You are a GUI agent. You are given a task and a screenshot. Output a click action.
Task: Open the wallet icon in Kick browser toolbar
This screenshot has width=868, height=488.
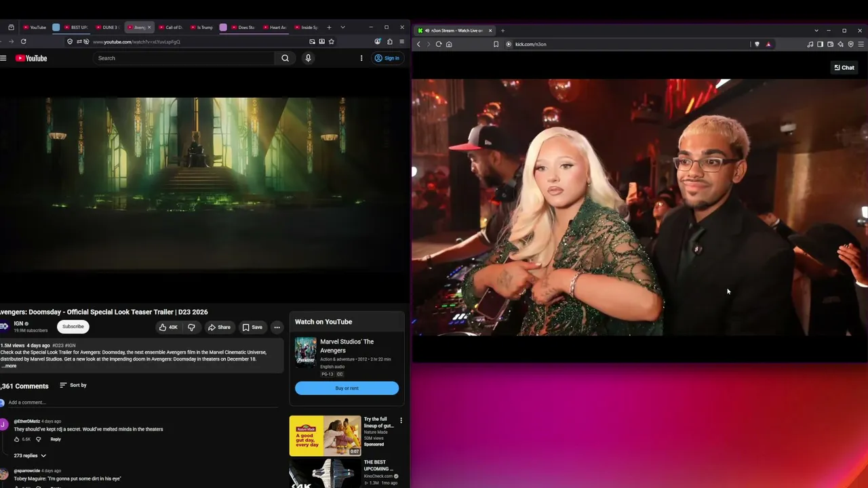(x=830, y=44)
